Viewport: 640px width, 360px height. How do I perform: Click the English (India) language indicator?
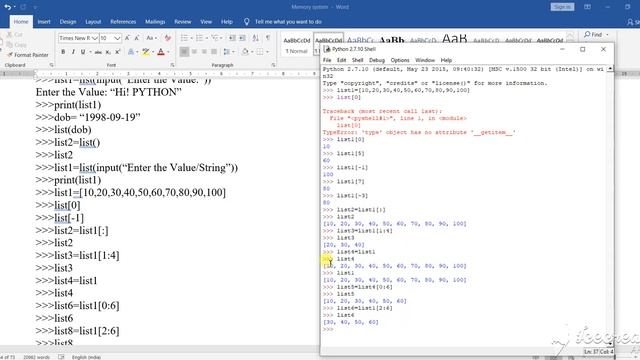[x=86, y=357]
